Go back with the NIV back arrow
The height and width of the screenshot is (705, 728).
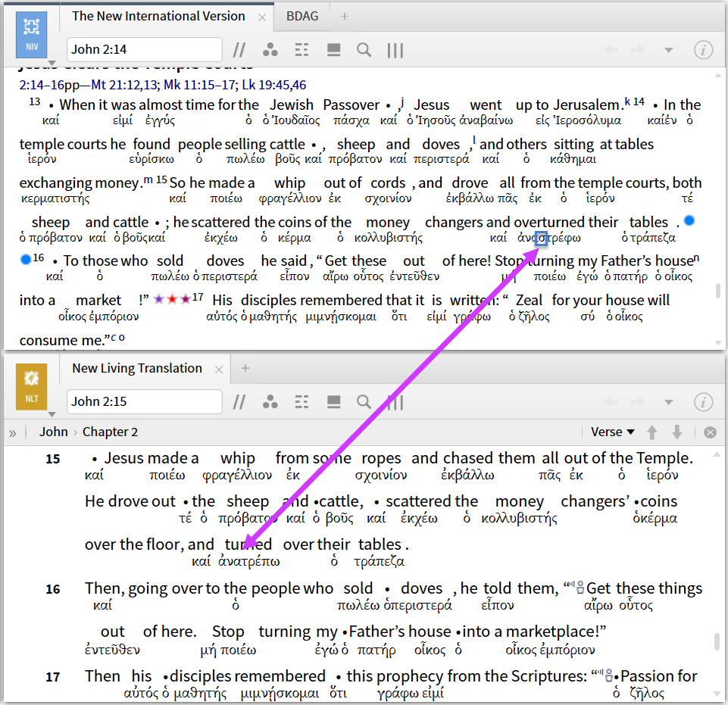click(x=611, y=50)
